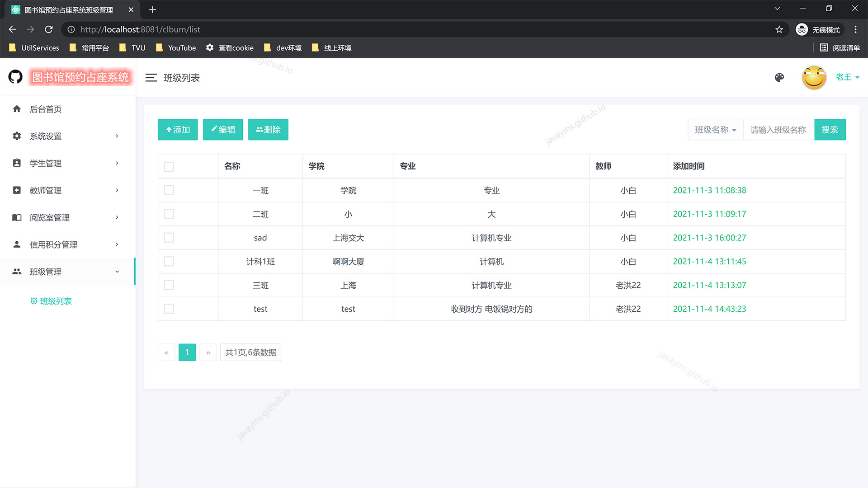868x488 pixels.
Task: Reload the page in browser
Action: point(49,29)
